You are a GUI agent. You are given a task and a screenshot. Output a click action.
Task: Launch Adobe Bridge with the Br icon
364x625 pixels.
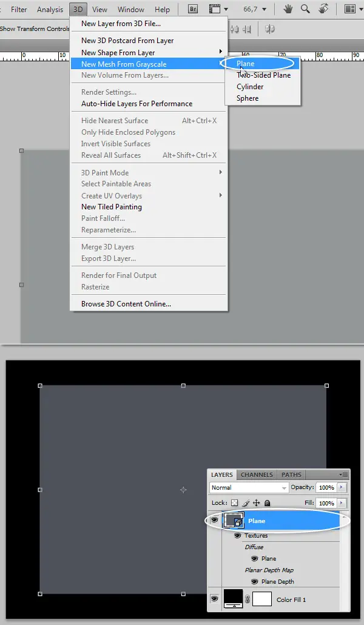click(193, 8)
